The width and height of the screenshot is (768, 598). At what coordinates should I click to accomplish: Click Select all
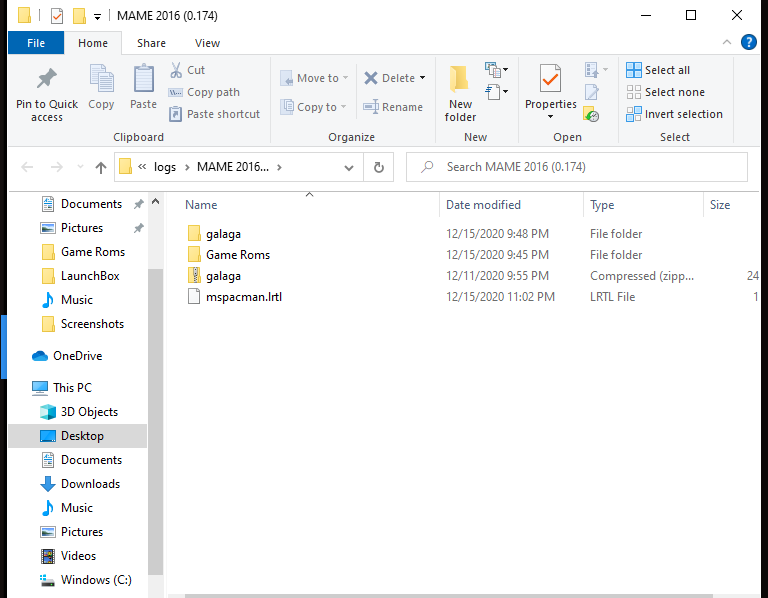(658, 70)
